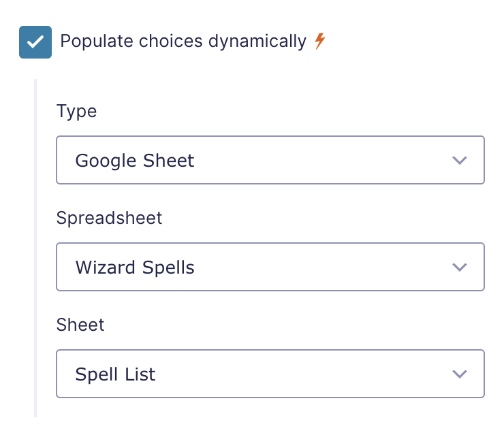Click the chevron arrow in Google Sheet field

tap(459, 161)
